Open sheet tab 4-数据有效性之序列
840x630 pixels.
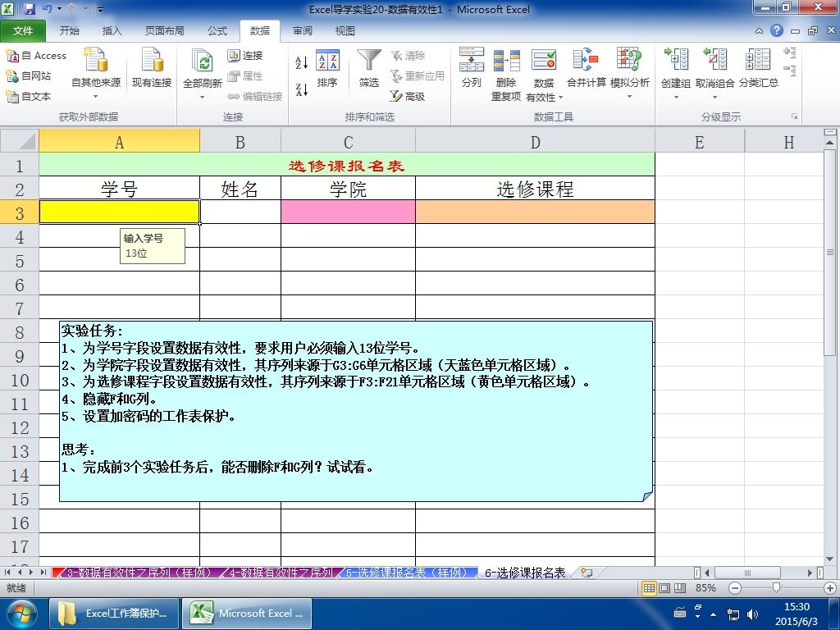tap(281, 573)
